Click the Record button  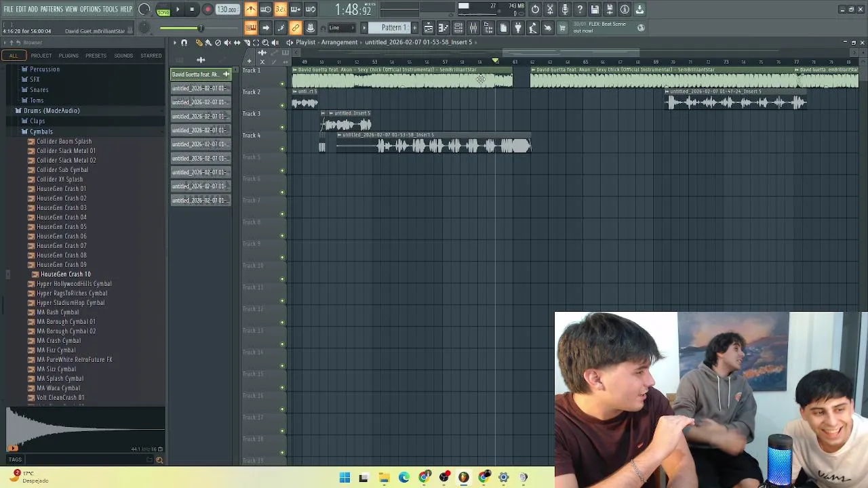click(x=208, y=9)
